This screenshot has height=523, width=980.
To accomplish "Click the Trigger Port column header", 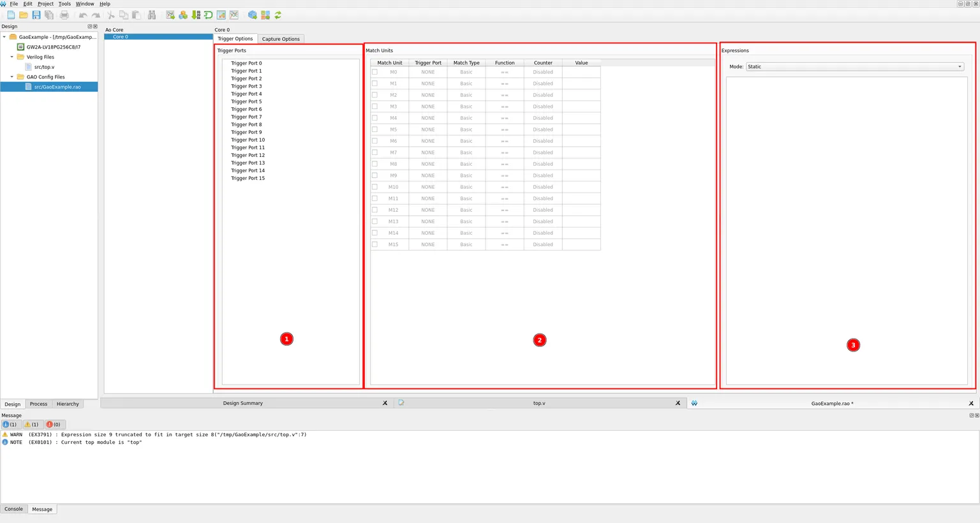I will point(428,63).
